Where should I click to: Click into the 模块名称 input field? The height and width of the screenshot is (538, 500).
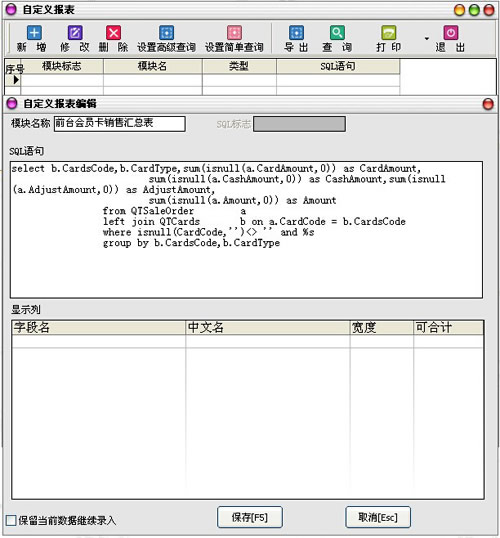pos(120,124)
